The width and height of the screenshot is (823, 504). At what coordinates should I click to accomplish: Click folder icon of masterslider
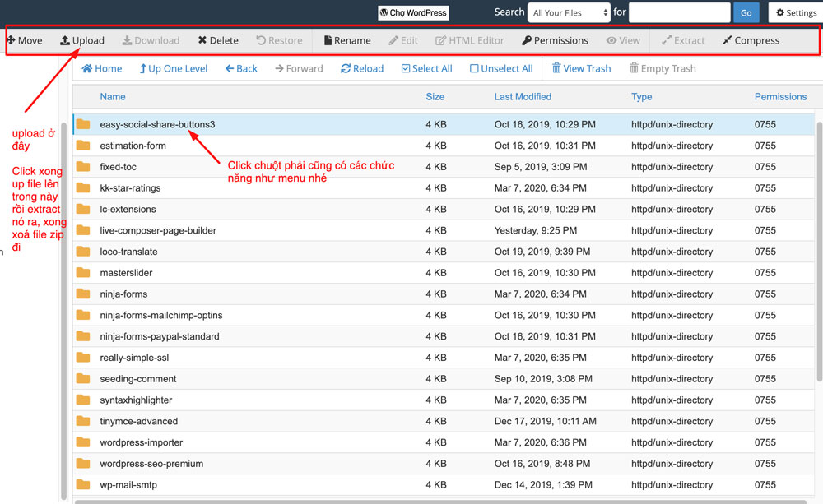[x=83, y=273]
